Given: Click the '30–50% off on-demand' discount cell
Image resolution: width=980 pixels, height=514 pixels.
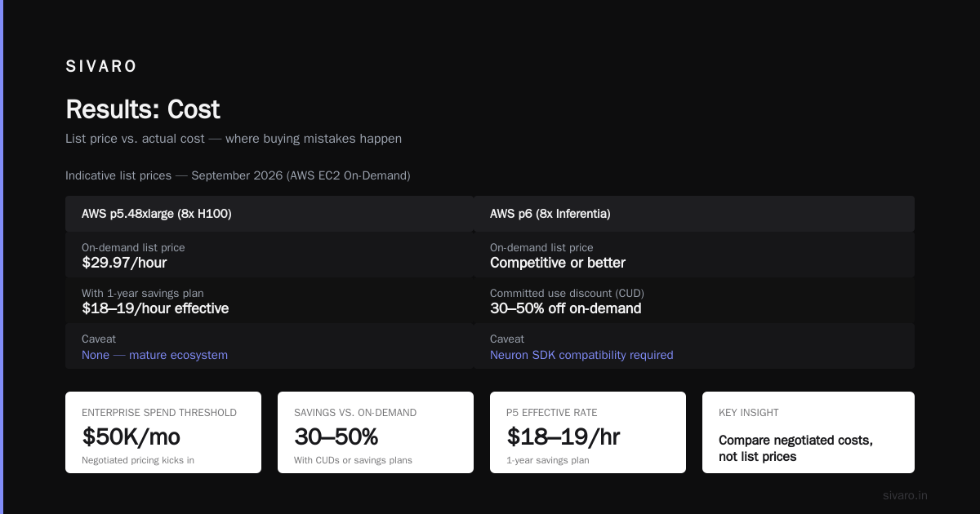Looking at the screenshot, I should 565,308.
